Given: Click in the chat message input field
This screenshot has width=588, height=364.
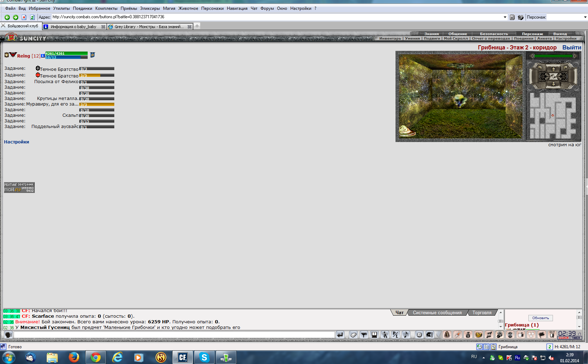Looking at the screenshot, I should pos(174,335).
